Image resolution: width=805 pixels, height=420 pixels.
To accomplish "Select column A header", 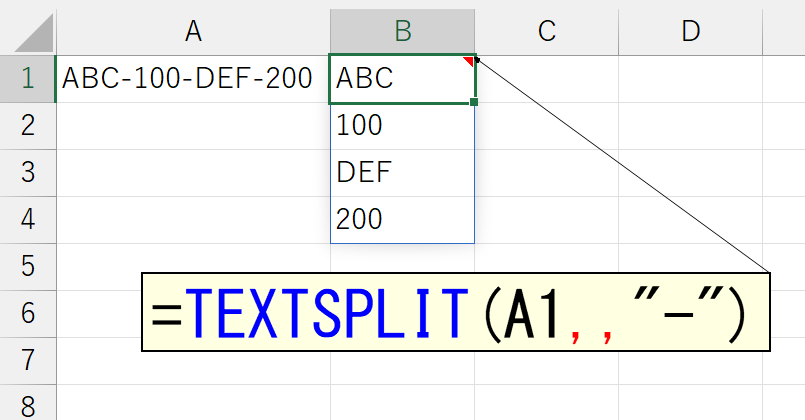I will point(193,31).
